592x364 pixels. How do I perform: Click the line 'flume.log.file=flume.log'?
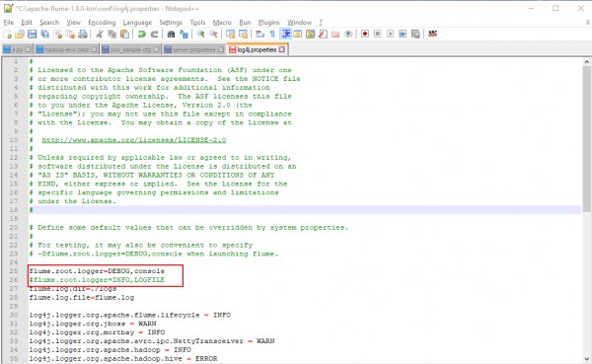(x=82, y=298)
